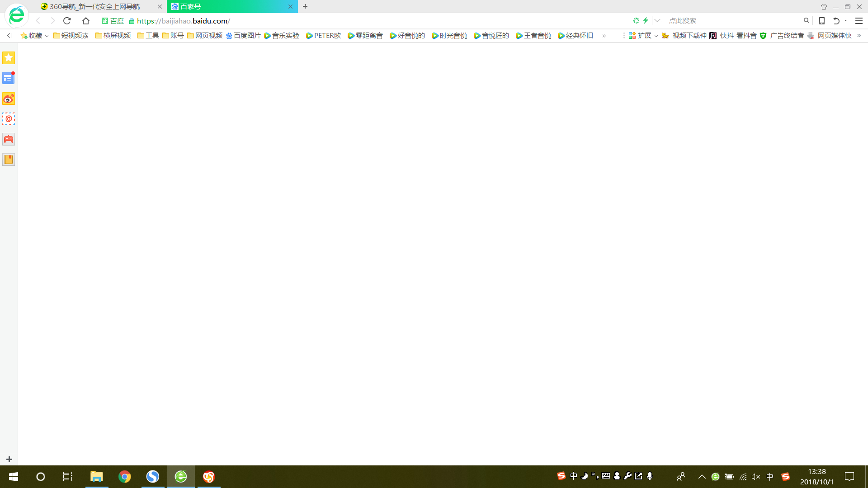Open the hamburger main menu
Viewport: 868px width, 488px height.
(859, 21)
